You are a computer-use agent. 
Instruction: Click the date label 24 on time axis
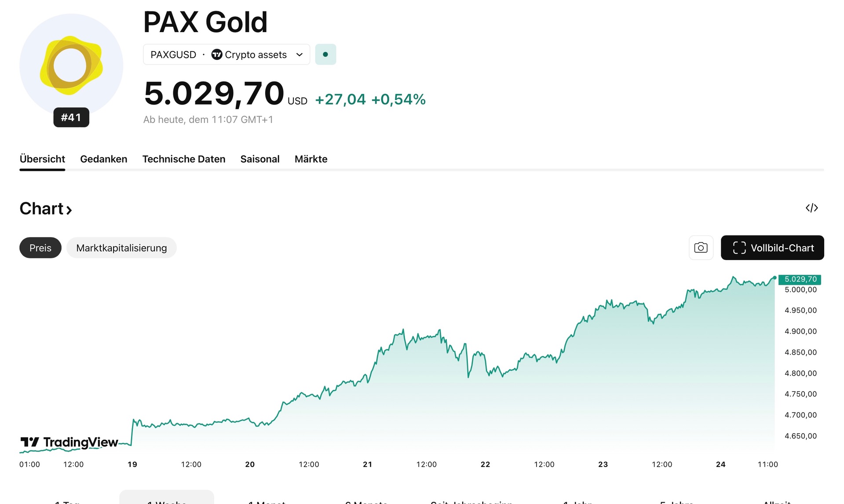coord(720,464)
